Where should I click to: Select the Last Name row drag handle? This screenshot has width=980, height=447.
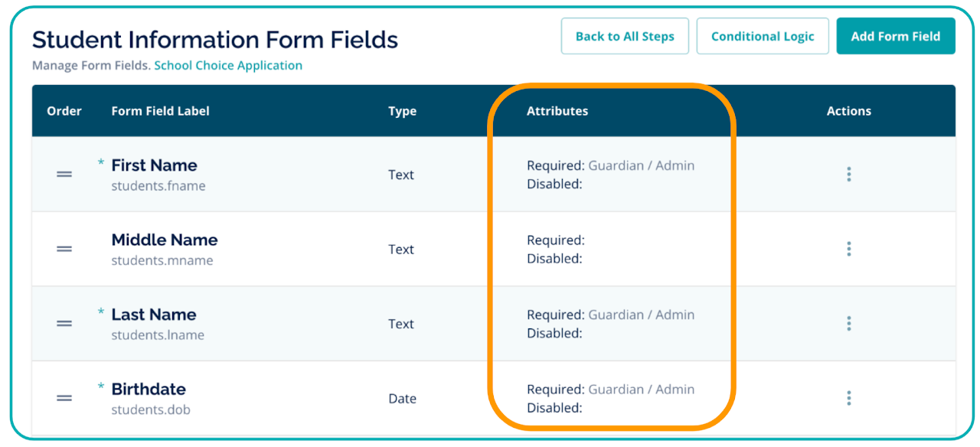point(64,324)
